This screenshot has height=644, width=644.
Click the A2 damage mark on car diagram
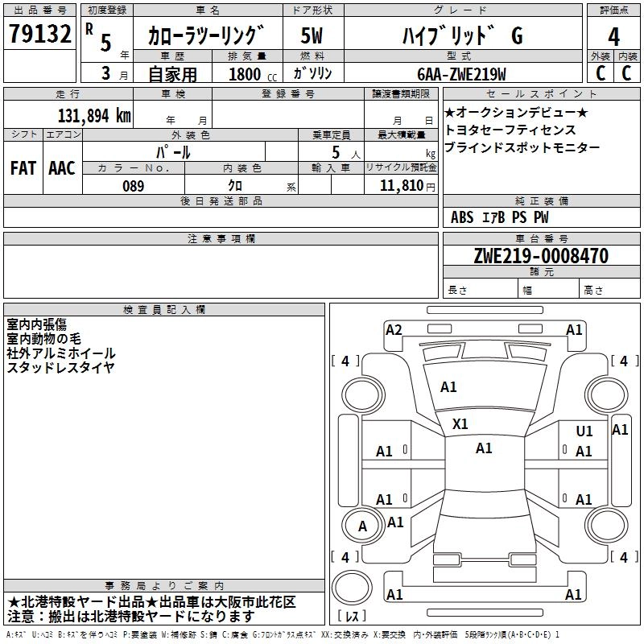394,329
